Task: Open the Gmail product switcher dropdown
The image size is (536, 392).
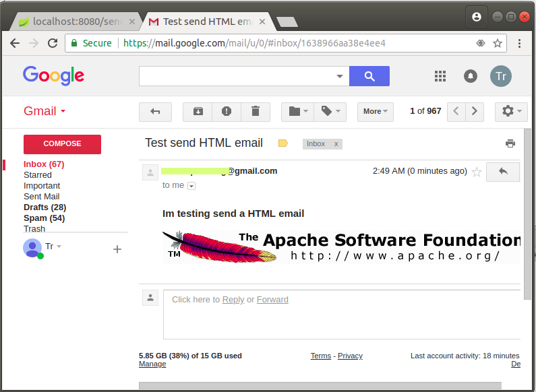Action: click(x=44, y=111)
